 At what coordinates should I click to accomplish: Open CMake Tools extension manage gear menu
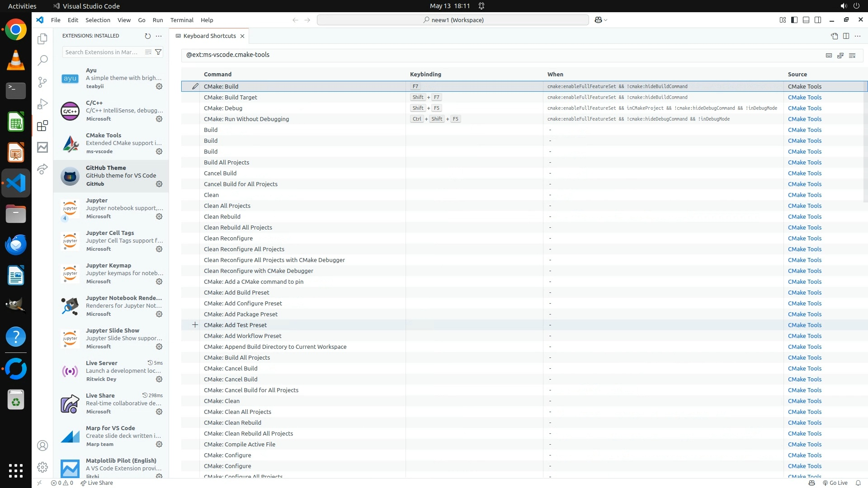[x=159, y=151]
